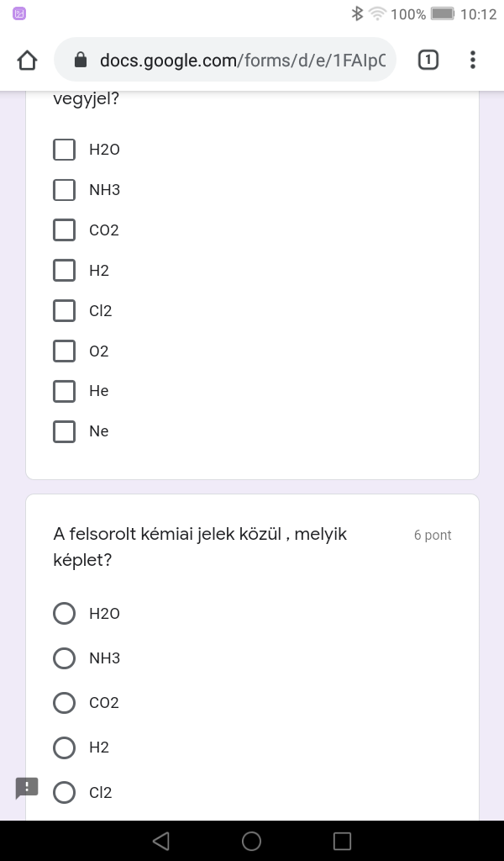Viewport: 504px width, 861px height.
Task: Click the report a problem feedback icon
Action: tap(27, 788)
